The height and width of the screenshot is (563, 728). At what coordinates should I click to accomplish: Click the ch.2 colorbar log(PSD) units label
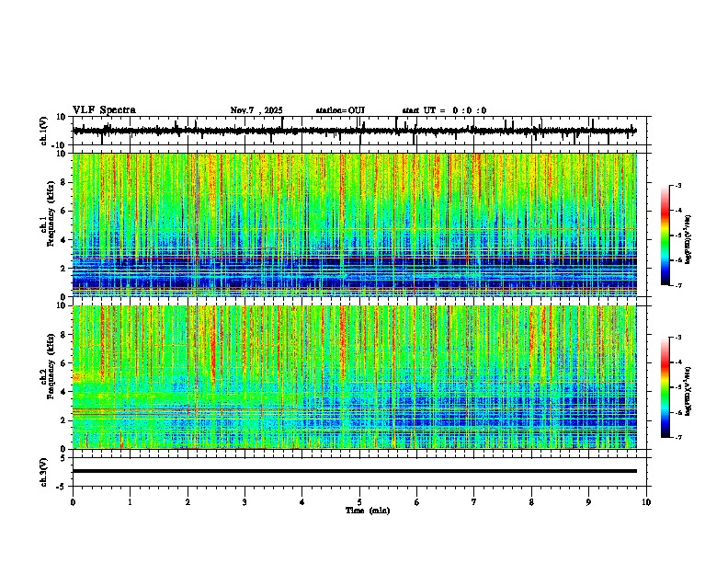pos(688,392)
